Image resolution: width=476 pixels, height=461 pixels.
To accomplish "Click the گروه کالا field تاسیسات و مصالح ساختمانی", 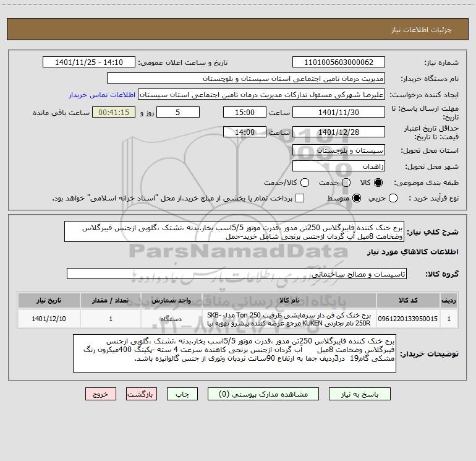I will 237,274.
